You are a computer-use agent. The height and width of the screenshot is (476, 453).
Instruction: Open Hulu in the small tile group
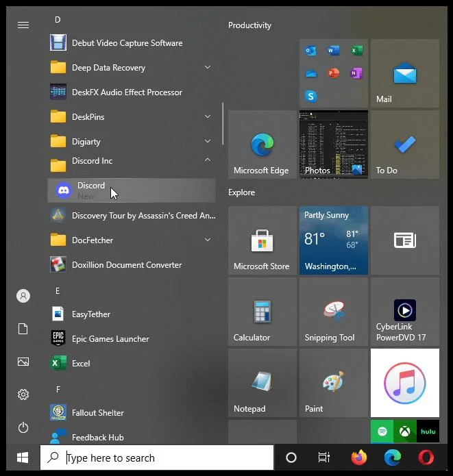[x=428, y=431]
